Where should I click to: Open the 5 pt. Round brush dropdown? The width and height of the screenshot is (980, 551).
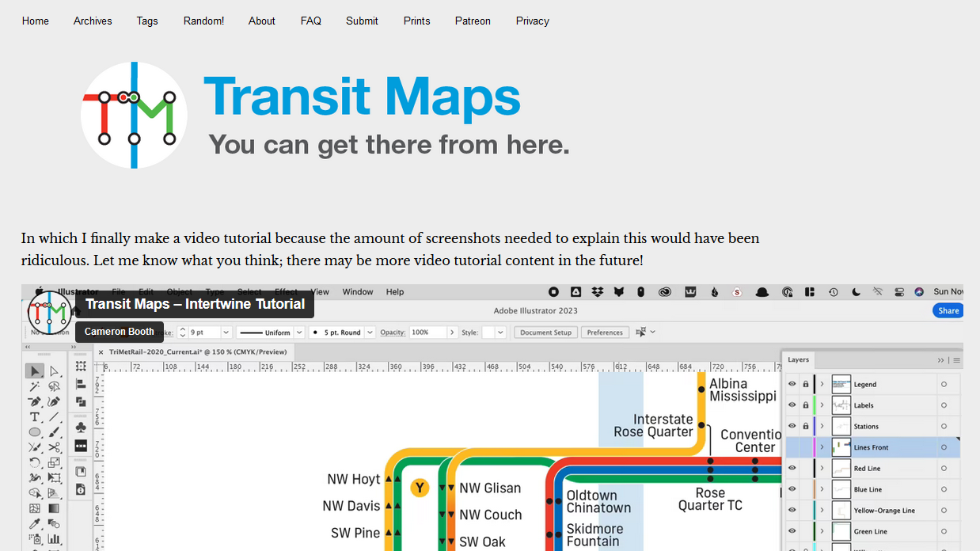369,332
